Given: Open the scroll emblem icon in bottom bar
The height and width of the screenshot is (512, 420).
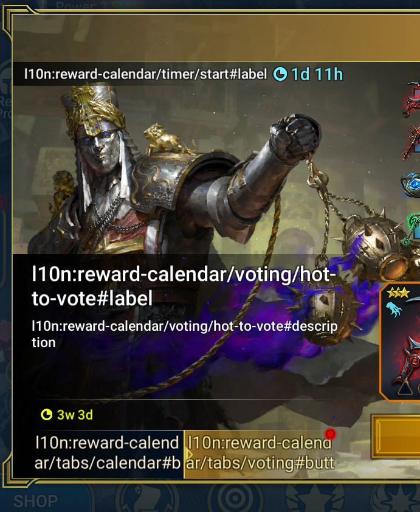Looking at the screenshot, I should coord(148,497).
